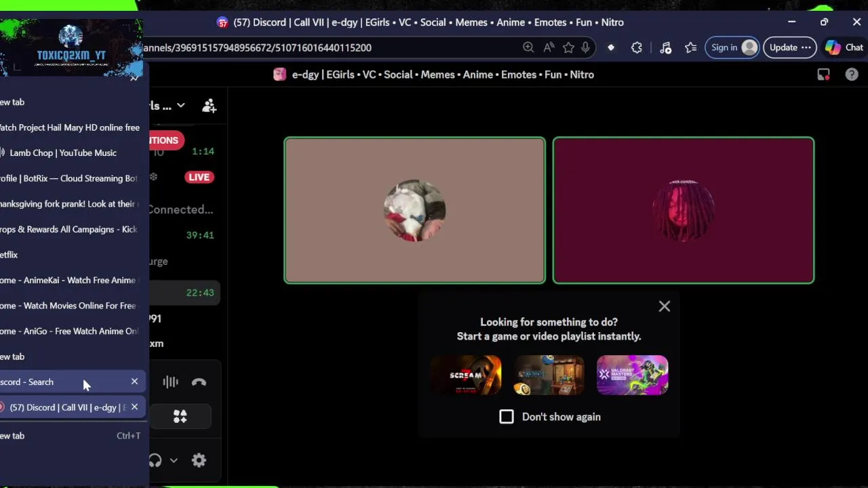Viewport: 868px width, 488px height.
Task: Click the Connected voice status text
Action: click(x=181, y=209)
